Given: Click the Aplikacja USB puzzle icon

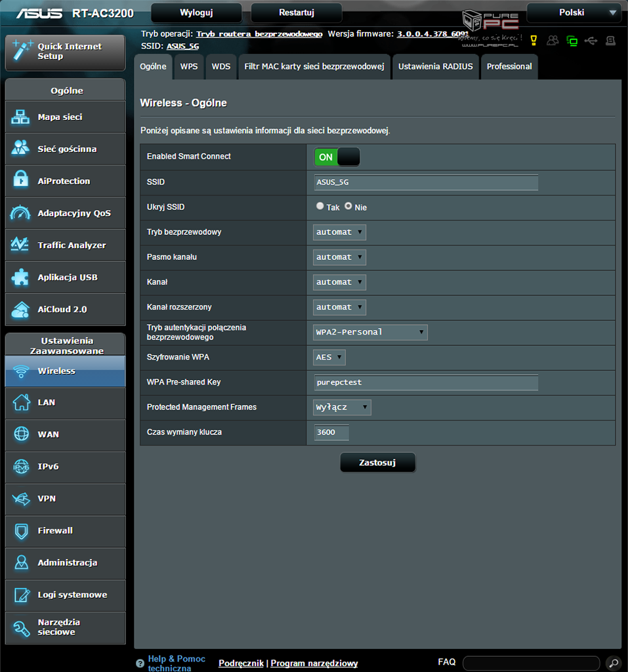Looking at the screenshot, I should [20, 278].
